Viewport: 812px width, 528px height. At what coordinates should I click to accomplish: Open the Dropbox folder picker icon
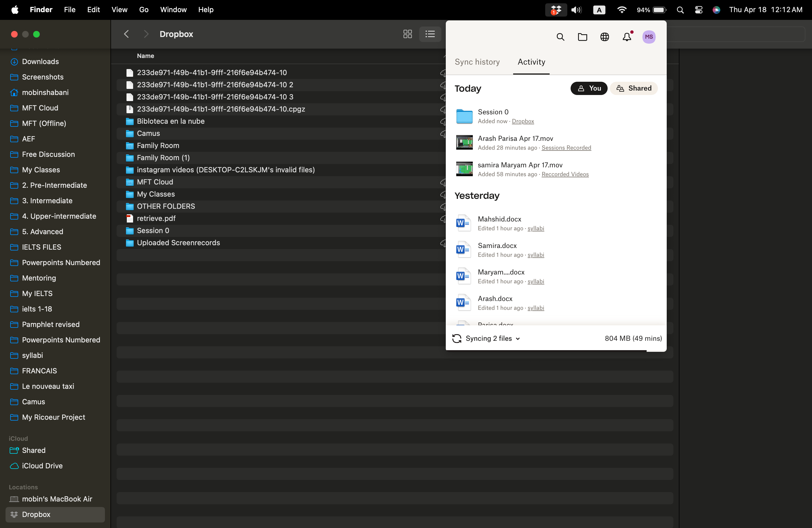click(582, 37)
